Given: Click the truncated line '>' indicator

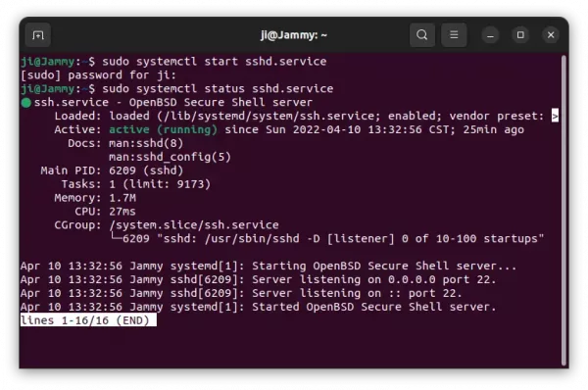Looking at the screenshot, I should pos(555,116).
